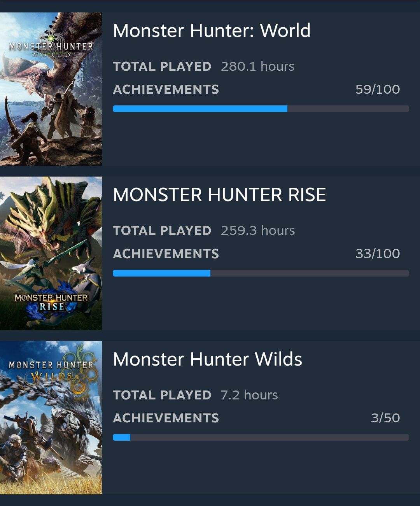Click TOTAL PLAYED label under Monster Hunter: World
Image resolution: width=420 pixels, height=506 pixels.
[x=162, y=67]
